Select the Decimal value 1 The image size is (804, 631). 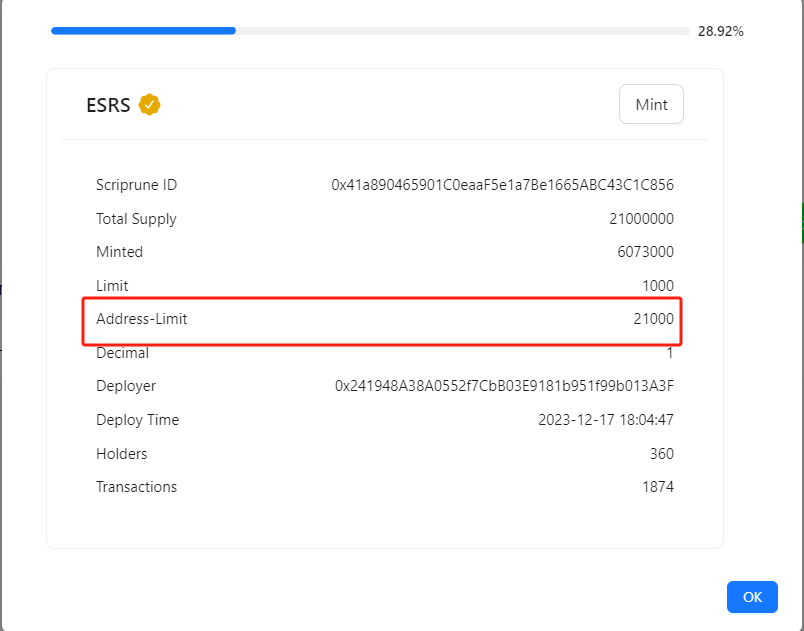(670, 353)
